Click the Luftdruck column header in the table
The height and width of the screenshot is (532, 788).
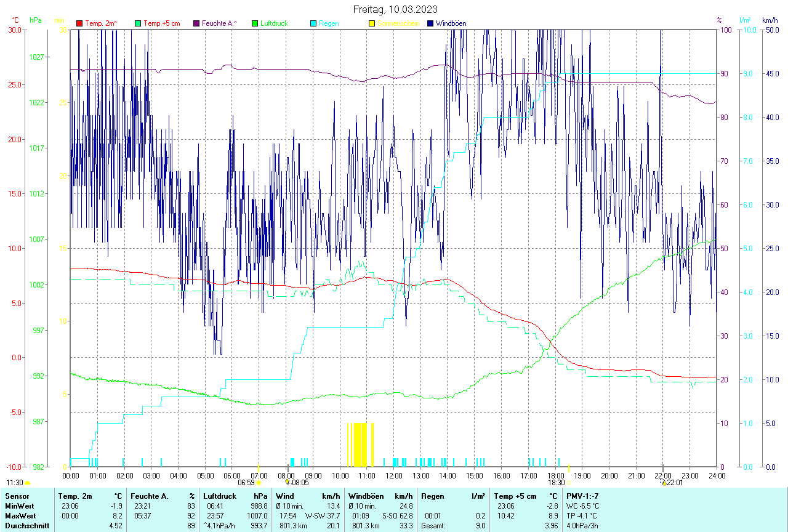click(x=220, y=496)
